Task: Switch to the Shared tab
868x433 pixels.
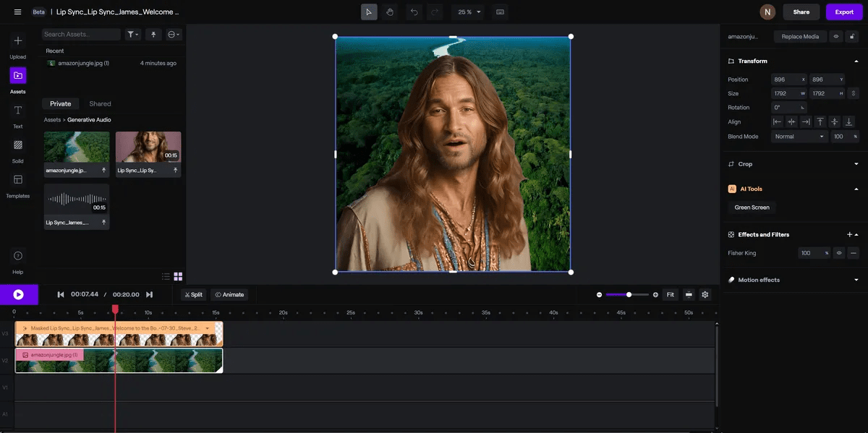Action: pyautogui.click(x=99, y=103)
